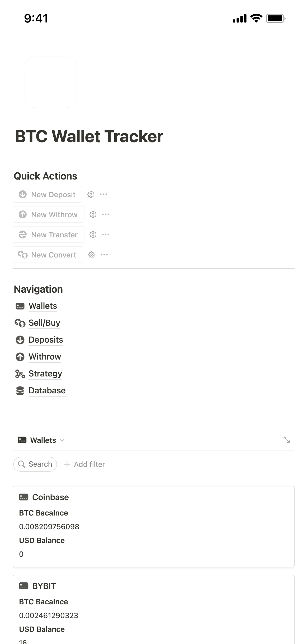Open the Coinbase wallet card
Image resolution: width=297 pixels, height=644 pixels.
tap(50, 497)
